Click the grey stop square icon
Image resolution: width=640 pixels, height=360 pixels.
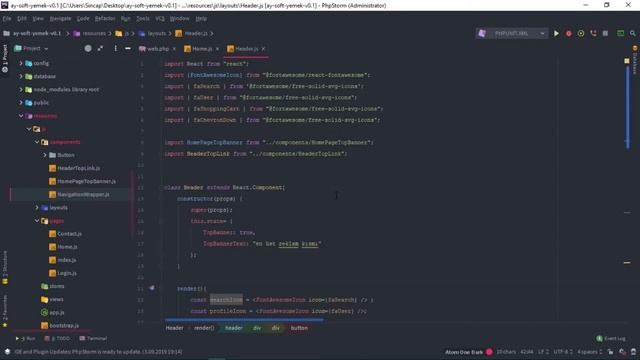[605, 33]
